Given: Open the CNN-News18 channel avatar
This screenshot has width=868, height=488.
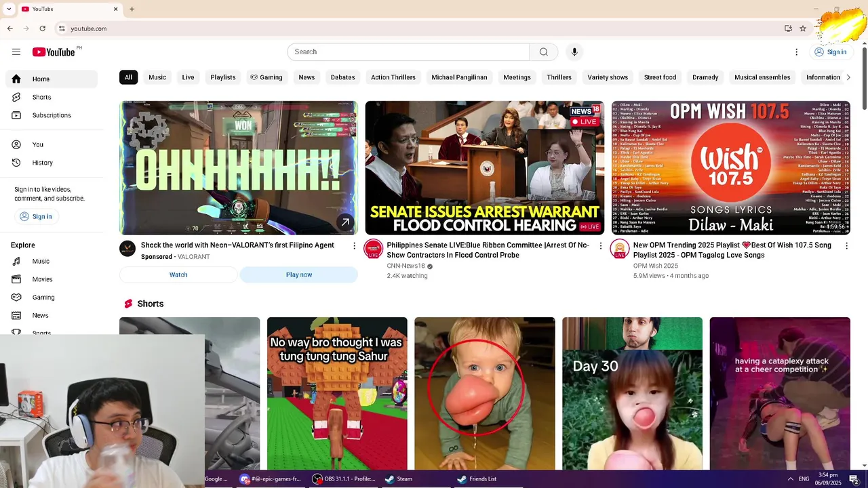Looking at the screenshot, I should [x=373, y=249].
